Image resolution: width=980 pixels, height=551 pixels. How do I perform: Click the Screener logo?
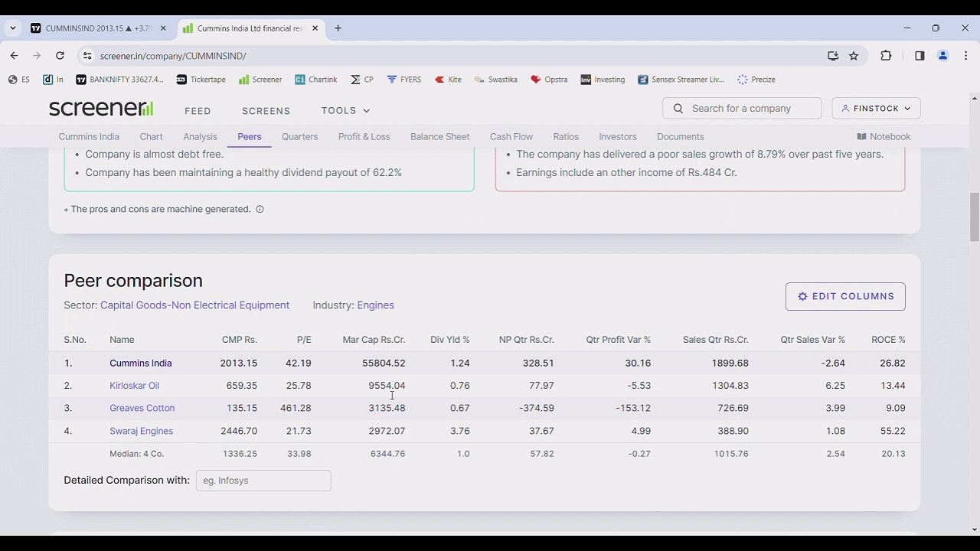click(101, 109)
